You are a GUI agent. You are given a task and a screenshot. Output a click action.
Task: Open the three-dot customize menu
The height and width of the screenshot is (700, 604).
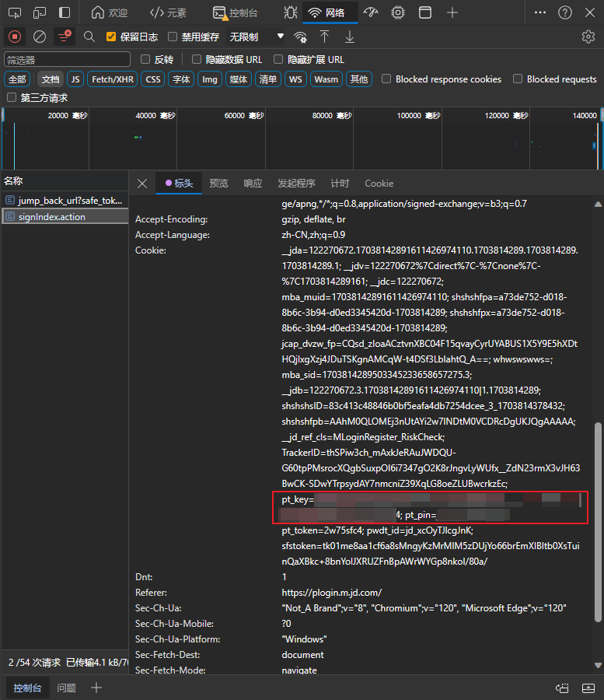[540, 12]
